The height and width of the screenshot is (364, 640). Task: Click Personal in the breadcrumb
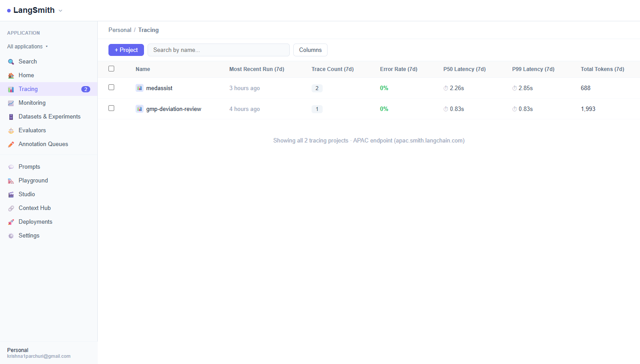pyautogui.click(x=120, y=30)
